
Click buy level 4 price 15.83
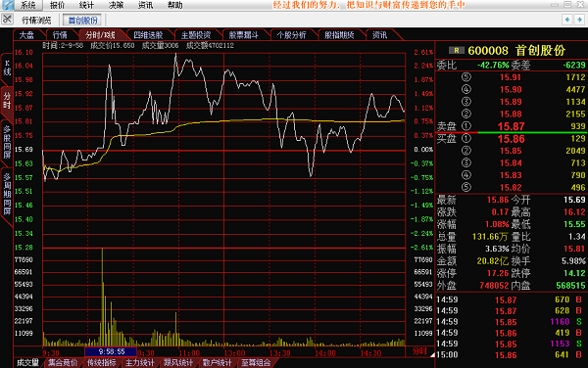coord(511,175)
